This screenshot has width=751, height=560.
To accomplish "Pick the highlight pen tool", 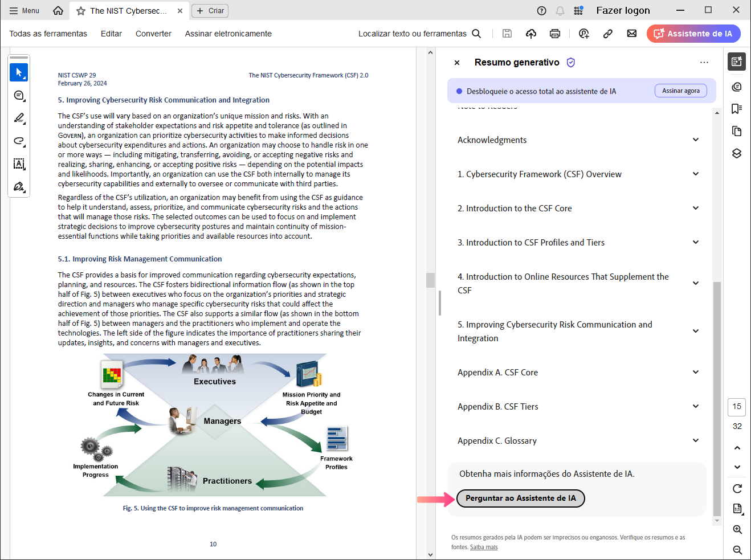I will 19,118.
